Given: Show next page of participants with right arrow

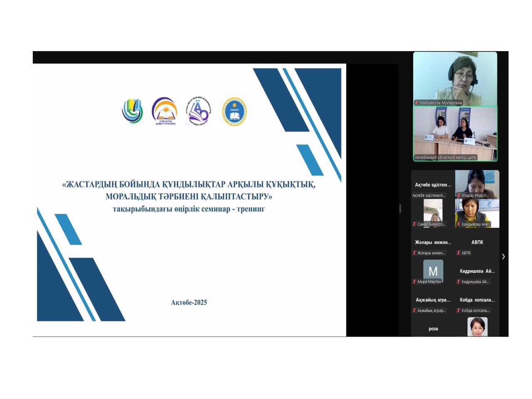Looking at the screenshot, I should (x=503, y=256).
